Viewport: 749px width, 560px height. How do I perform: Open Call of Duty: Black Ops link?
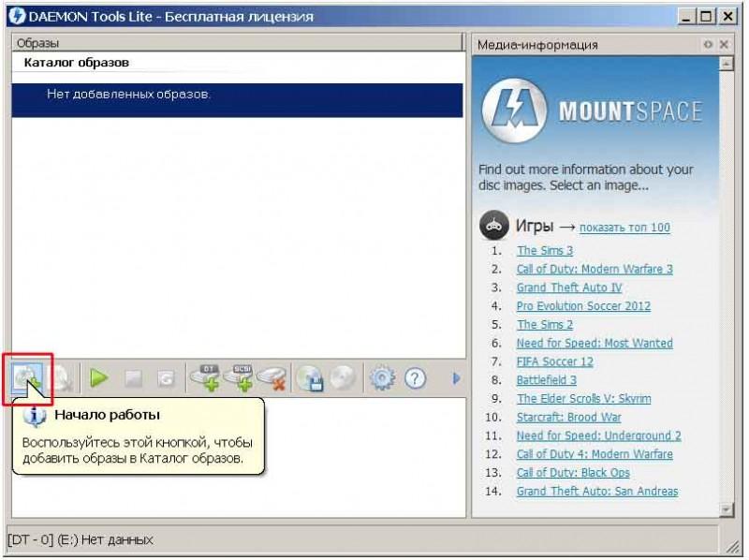[573, 473]
